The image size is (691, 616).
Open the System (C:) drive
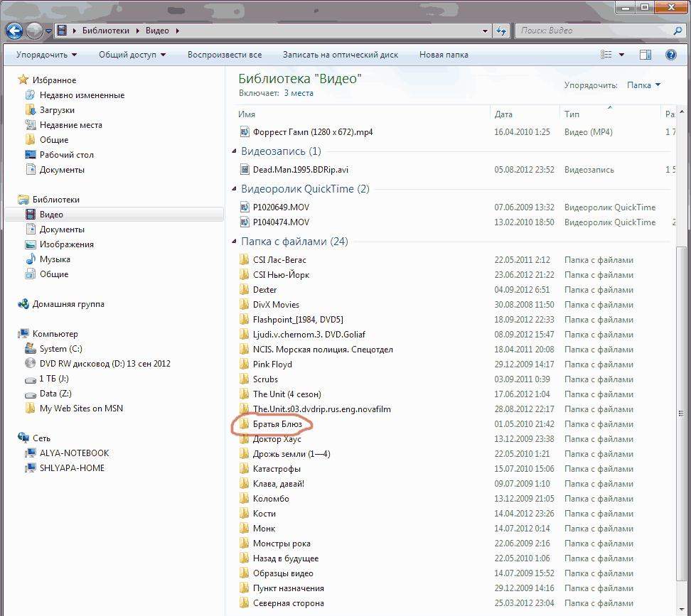61,349
